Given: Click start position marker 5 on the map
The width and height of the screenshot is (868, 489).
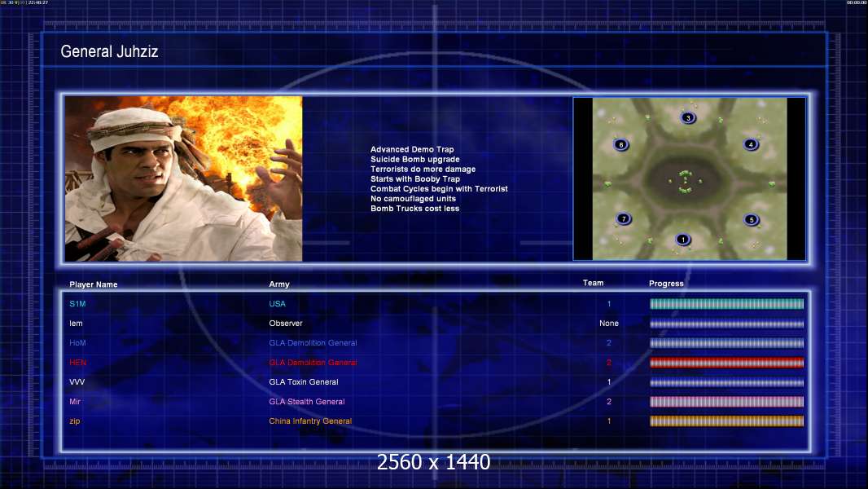Looking at the screenshot, I should coord(752,219).
